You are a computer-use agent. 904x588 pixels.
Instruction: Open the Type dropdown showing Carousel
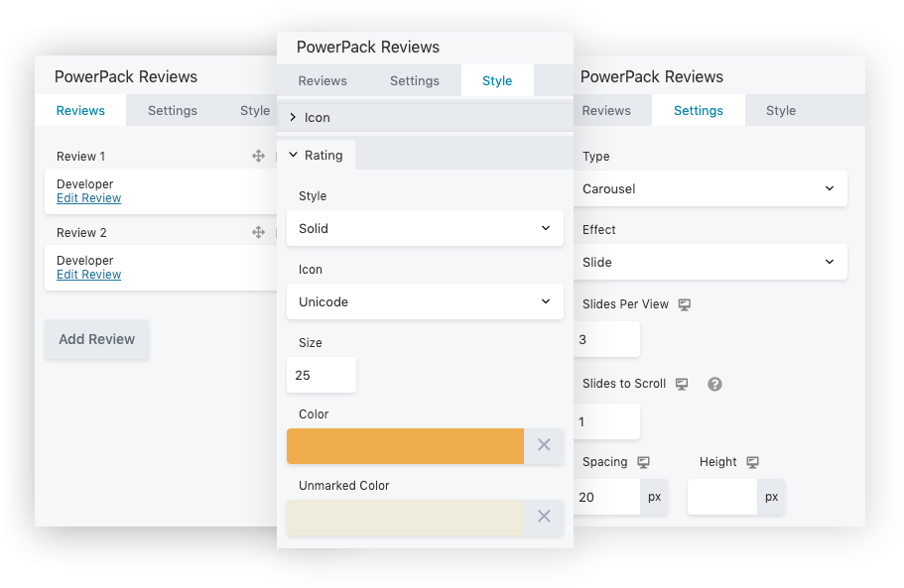[710, 188]
